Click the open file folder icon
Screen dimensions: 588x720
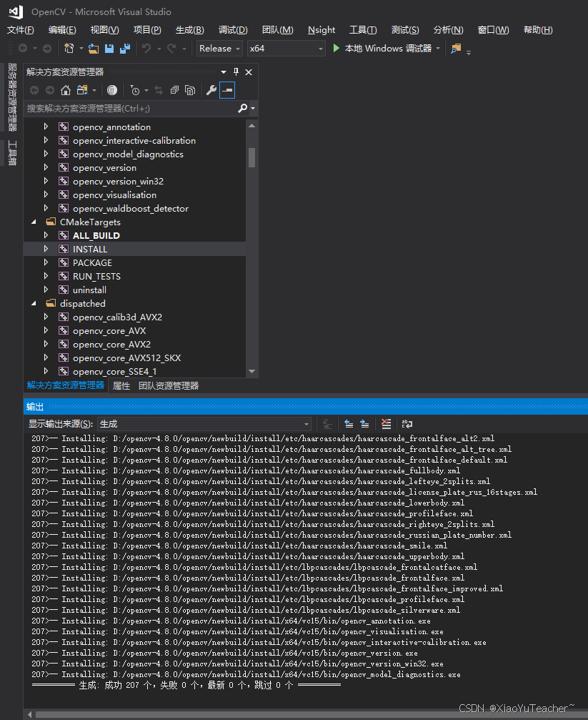click(94, 48)
